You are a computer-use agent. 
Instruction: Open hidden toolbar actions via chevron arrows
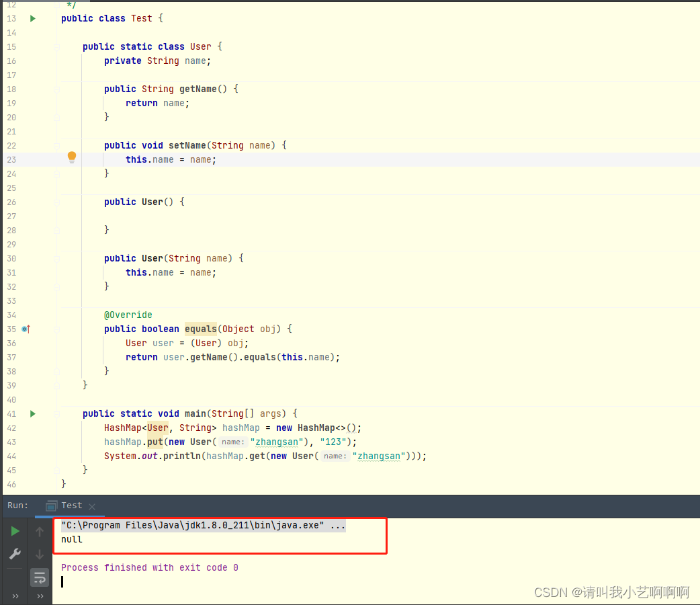point(15,596)
